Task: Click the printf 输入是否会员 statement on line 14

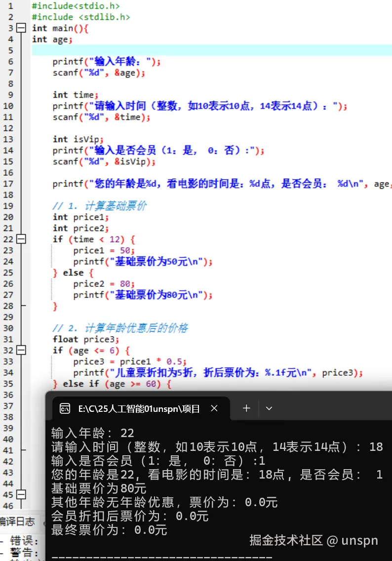Action: click(158, 150)
